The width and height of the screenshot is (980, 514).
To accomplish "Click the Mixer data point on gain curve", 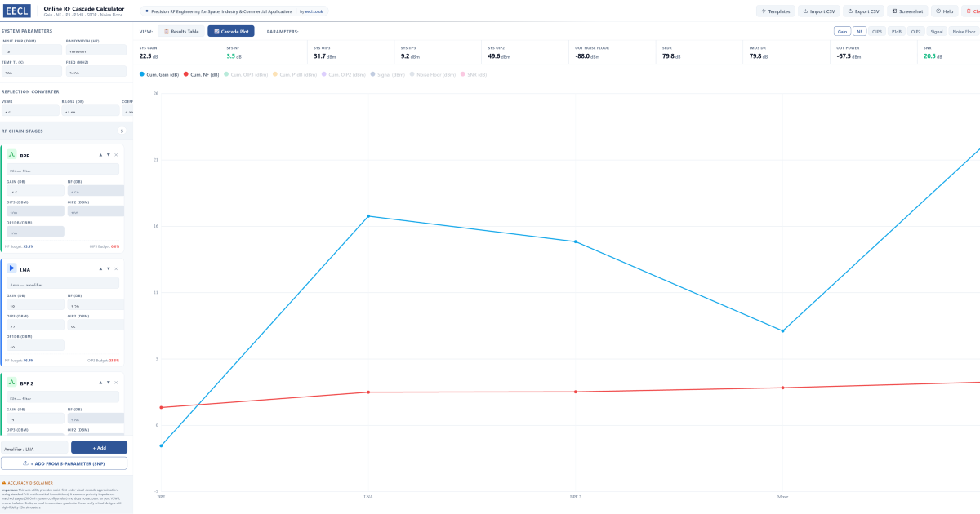I will tap(782, 330).
